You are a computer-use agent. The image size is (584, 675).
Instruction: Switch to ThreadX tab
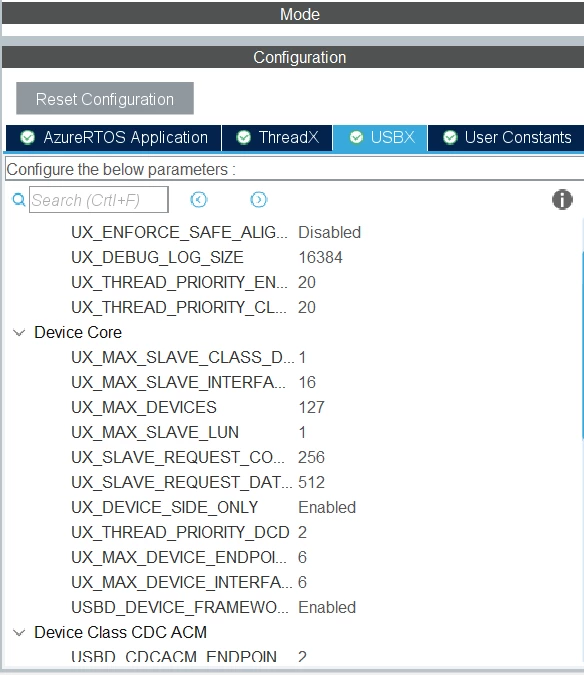tap(277, 138)
